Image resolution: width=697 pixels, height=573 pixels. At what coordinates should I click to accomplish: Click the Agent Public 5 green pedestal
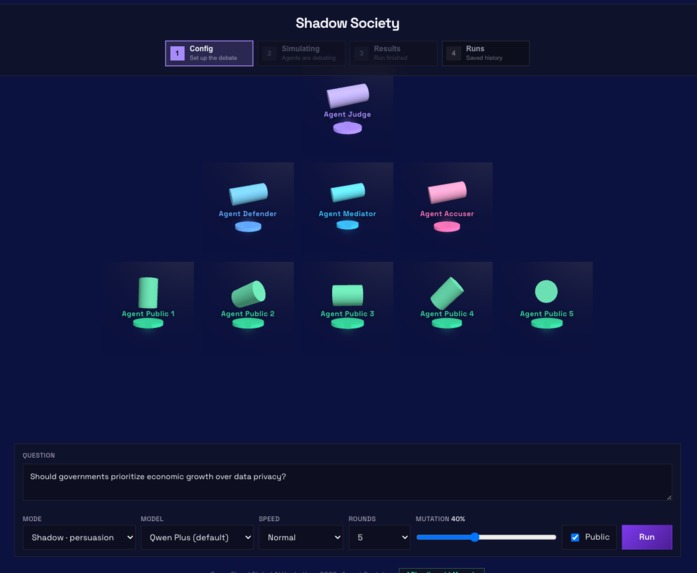pos(547,324)
